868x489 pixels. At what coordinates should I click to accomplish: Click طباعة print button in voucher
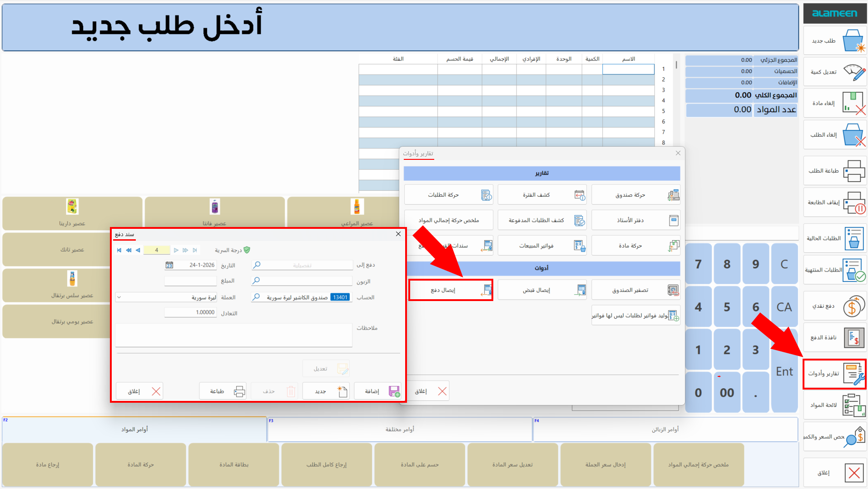click(x=223, y=391)
